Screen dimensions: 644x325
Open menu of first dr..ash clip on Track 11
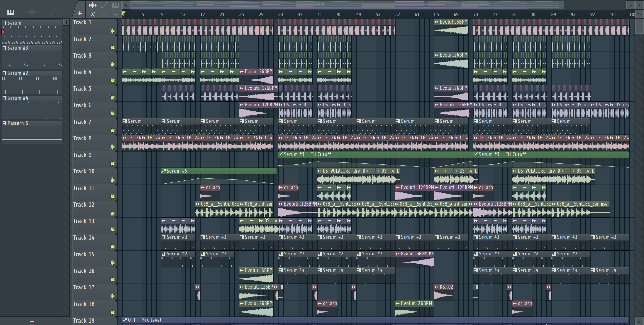click(203, 188)
